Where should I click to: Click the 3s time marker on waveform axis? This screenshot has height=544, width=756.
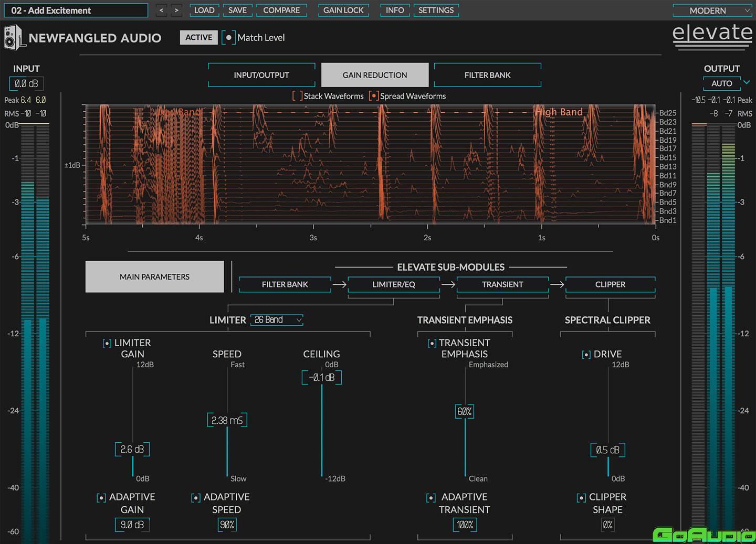click(313, 238)
